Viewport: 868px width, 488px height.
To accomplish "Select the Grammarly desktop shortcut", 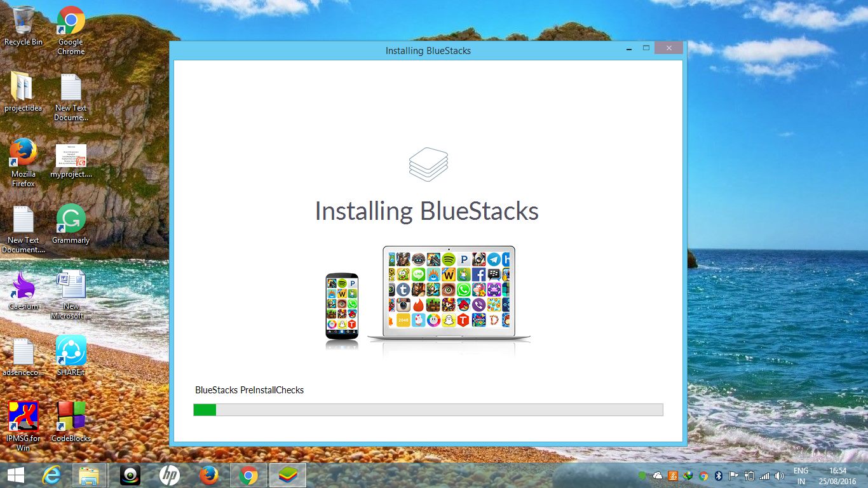I will pyautogui.click(x=71, y=224).
